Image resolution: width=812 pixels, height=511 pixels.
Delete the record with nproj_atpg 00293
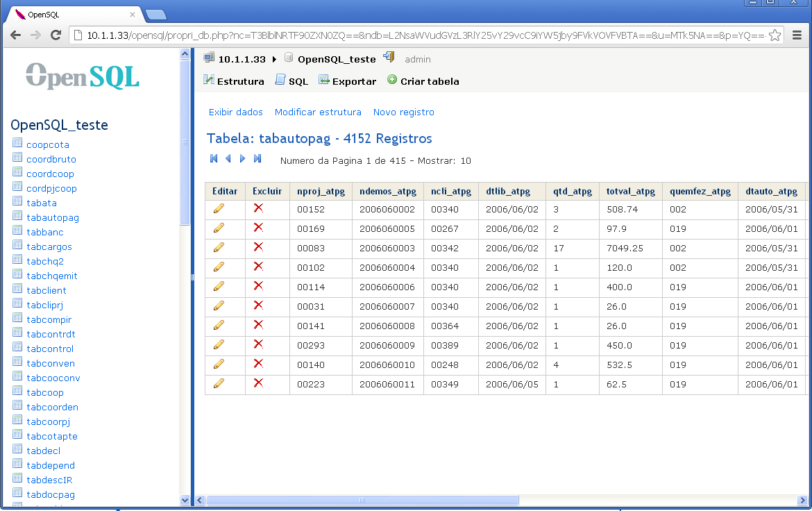click(258, 344)
